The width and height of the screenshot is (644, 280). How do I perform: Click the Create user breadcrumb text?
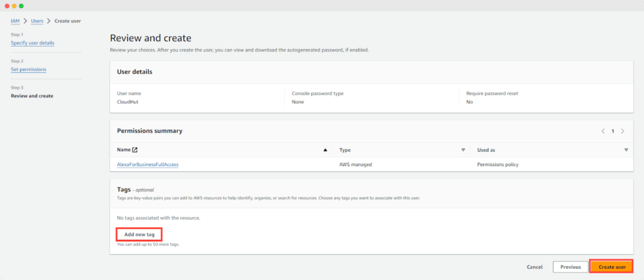(68, 21)
